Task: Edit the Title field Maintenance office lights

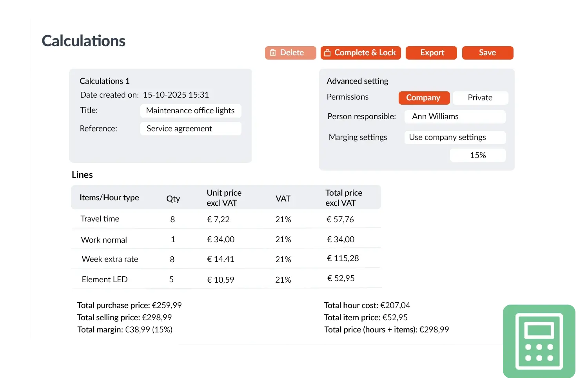Action: (x=191, y=111)
